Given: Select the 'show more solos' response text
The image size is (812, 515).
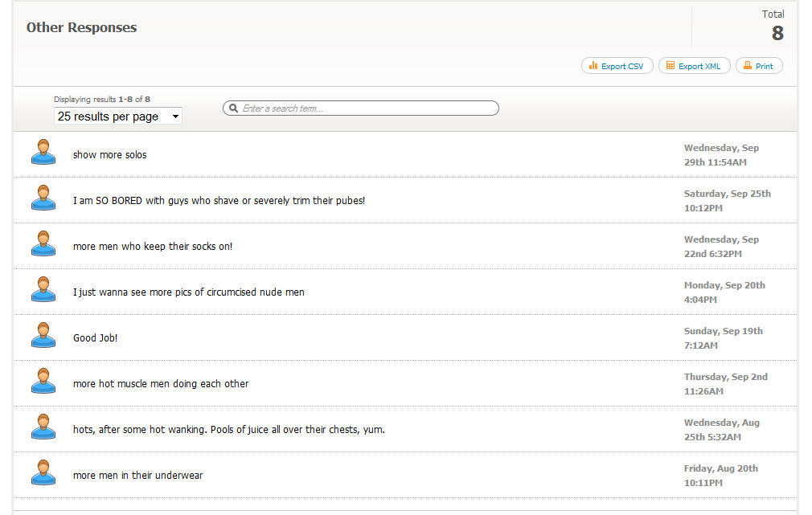Looking at the screenshot, I should [x=110, y=155].
